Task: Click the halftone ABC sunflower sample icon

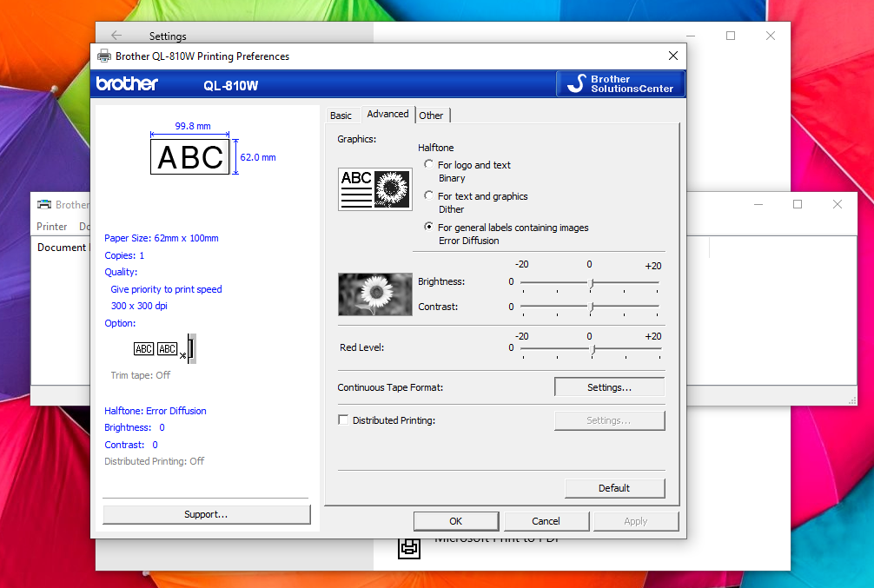Action: [375, 189]
